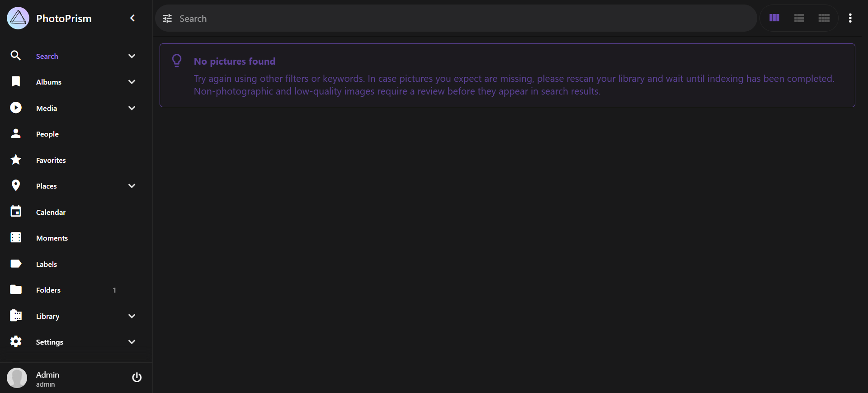868x393 pixels.
Task: Expand the Library submenu
Action: (132, 316)
